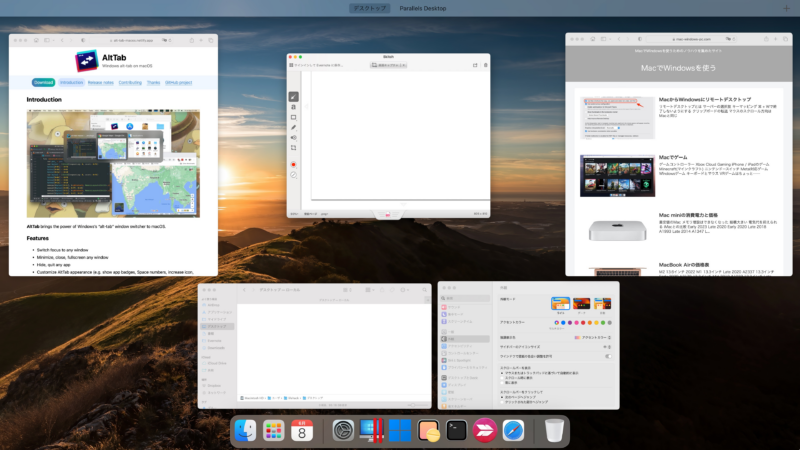Select the crop tool in Skitch
The height and width of the screenshot is (450, 800).
coord(293,148)
